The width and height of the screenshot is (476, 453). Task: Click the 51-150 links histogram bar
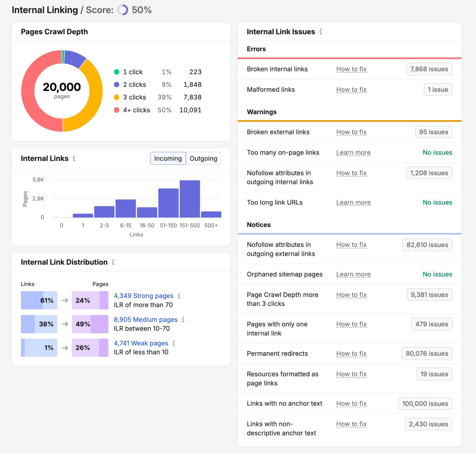tap(168, 203)
